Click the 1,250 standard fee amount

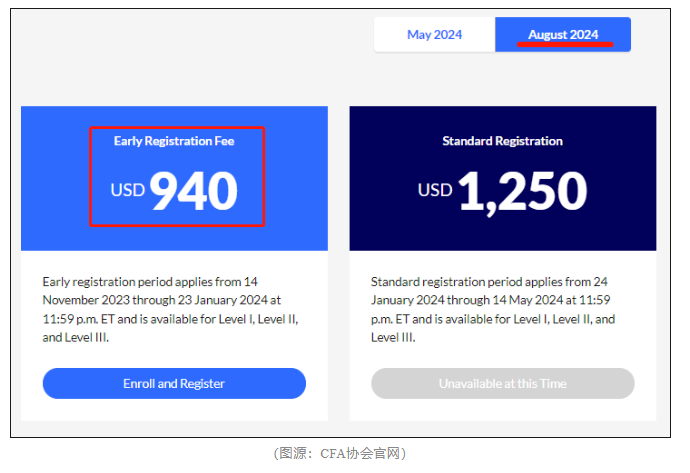(522, 191)
